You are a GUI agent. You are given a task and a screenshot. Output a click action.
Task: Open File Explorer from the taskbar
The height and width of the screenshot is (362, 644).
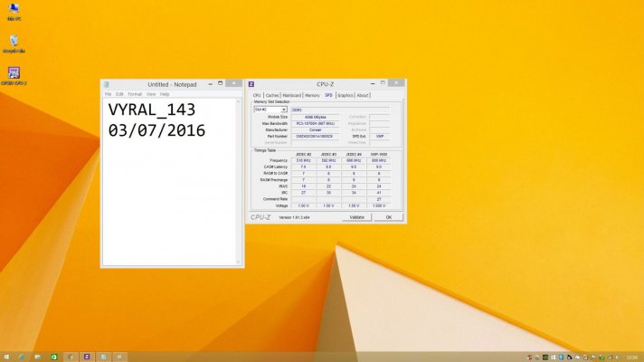37,357
